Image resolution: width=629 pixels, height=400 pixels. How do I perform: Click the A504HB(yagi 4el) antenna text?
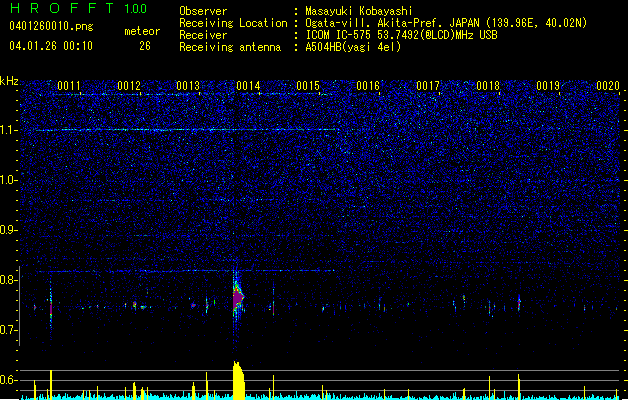tap(353, 47)
